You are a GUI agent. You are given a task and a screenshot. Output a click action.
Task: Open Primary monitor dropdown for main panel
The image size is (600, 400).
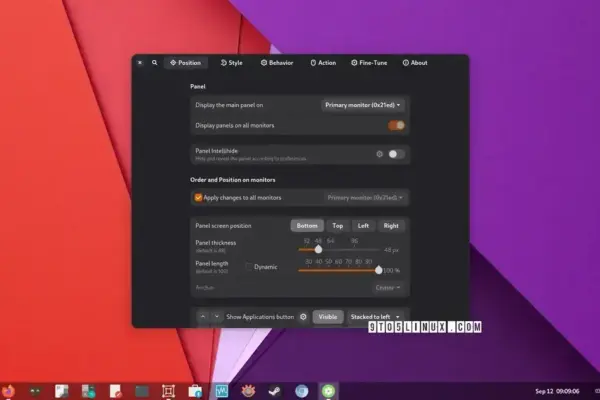pyautogui.click(x=363, y=105)
